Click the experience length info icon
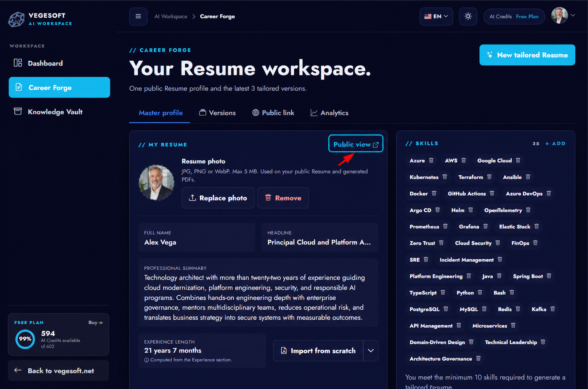The height and width of the screenshot is (389, 588). pyautogui.click(x=146, y=360)
